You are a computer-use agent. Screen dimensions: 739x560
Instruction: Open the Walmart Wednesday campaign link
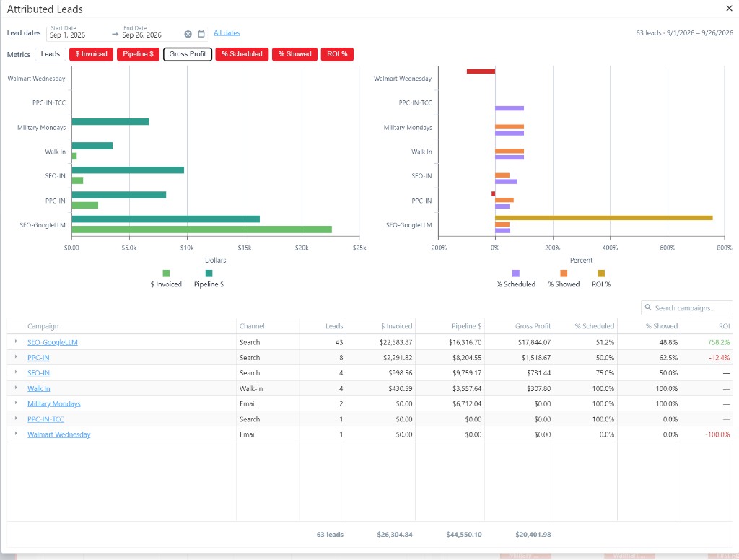[x=59, y=434]
